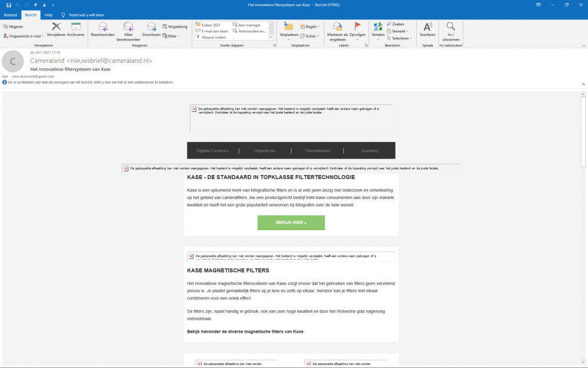Select the 'E-mail aan team' quick step
588x368 pixels.
coord(212,31)
